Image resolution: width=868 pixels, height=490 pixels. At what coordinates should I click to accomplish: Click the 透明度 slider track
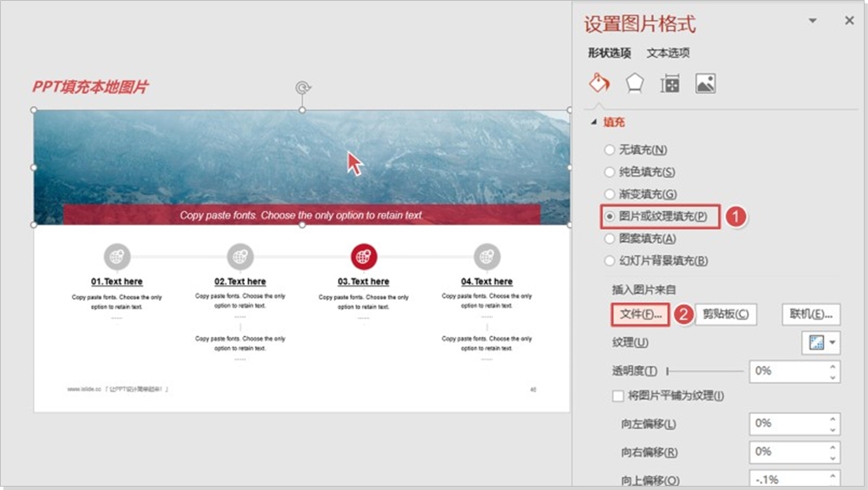[705, 371]
